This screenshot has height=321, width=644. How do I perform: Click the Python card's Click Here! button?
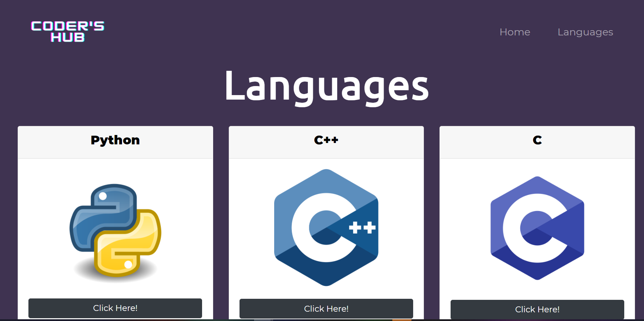coord(115,308)
